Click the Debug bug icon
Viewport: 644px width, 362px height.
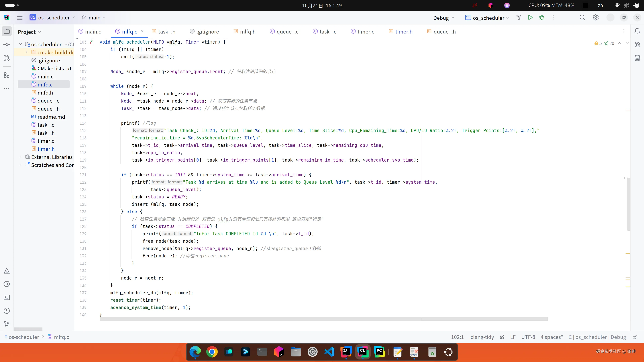(542, 17)
